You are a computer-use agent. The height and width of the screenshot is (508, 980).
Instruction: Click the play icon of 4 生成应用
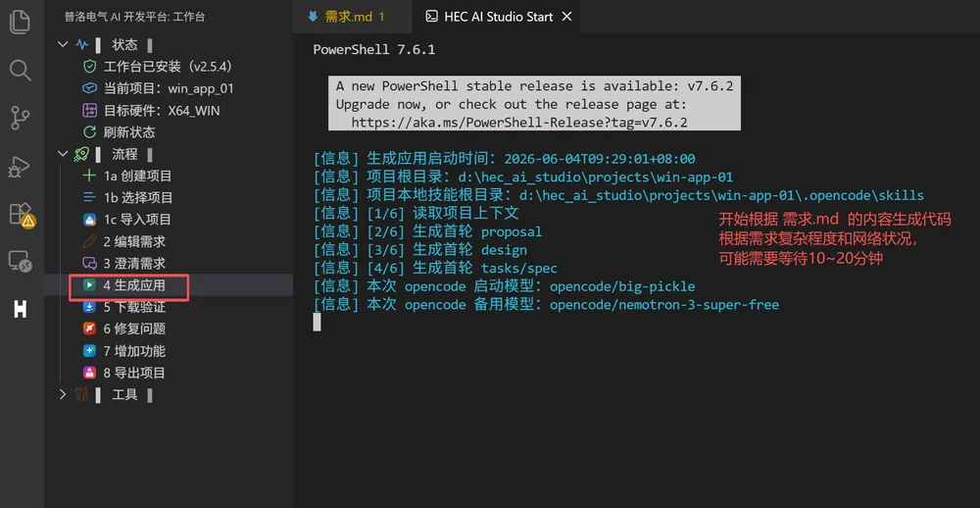coord(90,285)
